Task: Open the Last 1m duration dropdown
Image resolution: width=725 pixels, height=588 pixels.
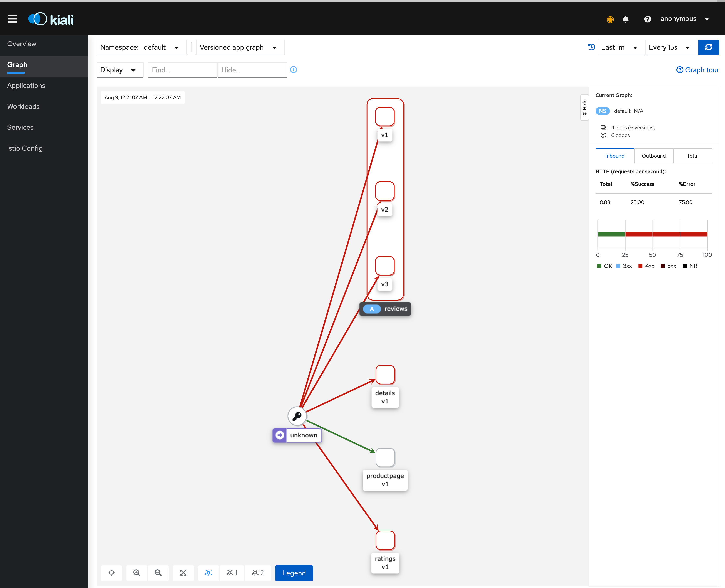Action: (x=621, y=47)
